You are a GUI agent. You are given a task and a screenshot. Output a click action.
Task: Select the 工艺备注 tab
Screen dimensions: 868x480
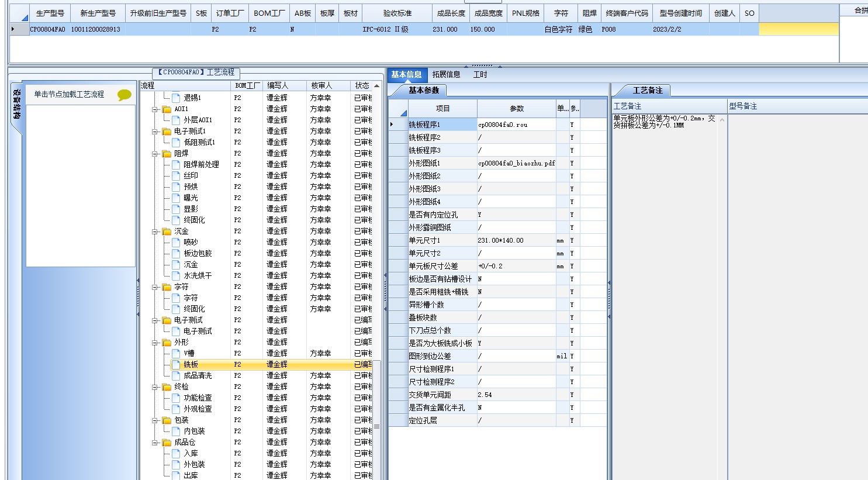tap(648, 90)
